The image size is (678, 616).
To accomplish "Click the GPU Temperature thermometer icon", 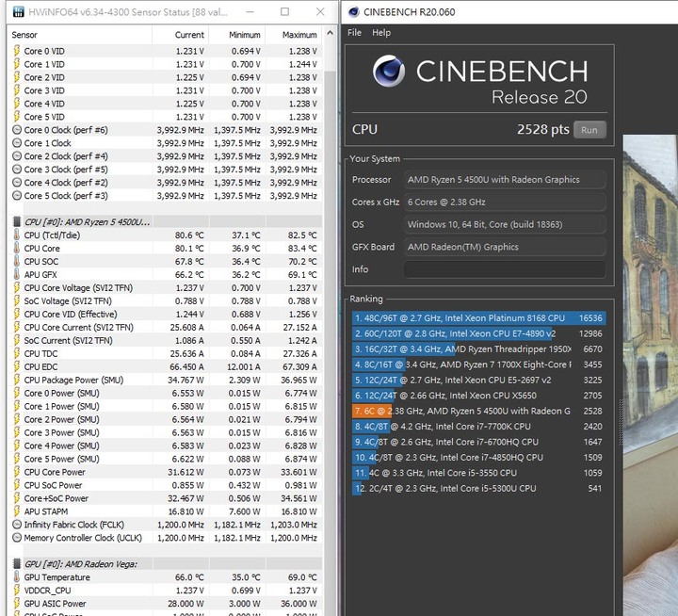I will [16, 577].
